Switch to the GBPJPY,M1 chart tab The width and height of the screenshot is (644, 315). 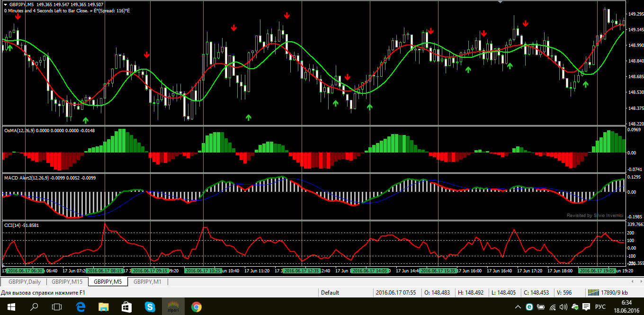click(147, 282)
